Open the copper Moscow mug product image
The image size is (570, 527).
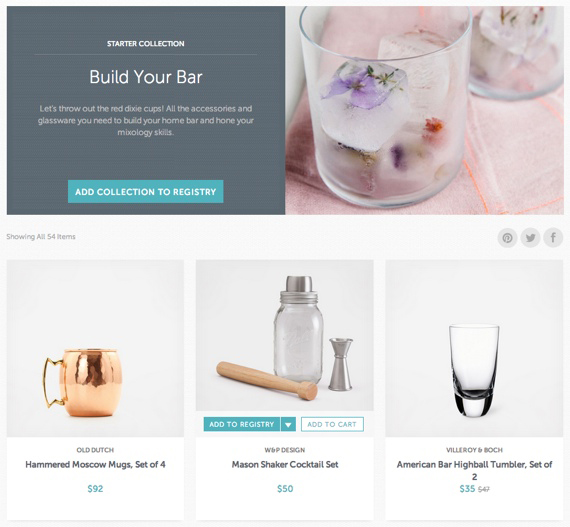tap(95, 348)
